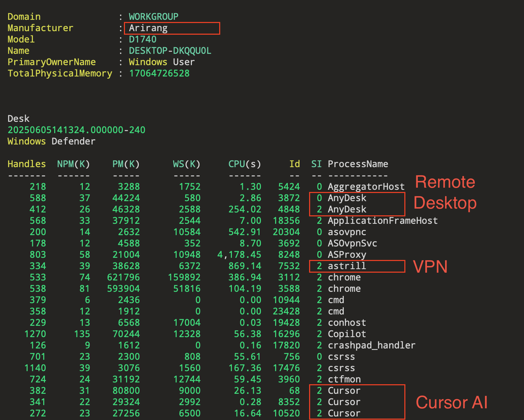Click the Windows Defender line
The width and height of the screenshot is (524, 420).
tap(51, 141)
